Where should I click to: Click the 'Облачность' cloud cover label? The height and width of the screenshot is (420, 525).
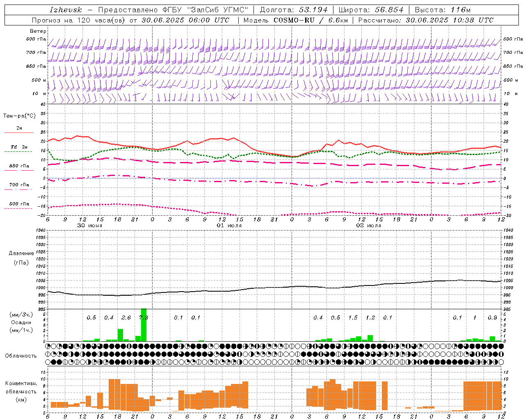tap(21, 356)
